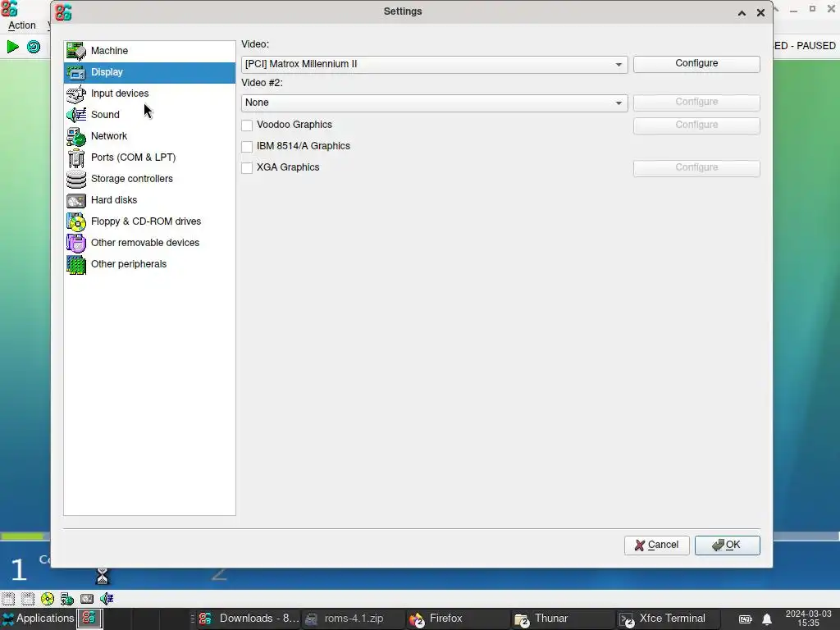Configure the Matrox Millennium II video card
The width and height of the screenshot is (840, 630).
pyautogui.click(x=696, y=64)
